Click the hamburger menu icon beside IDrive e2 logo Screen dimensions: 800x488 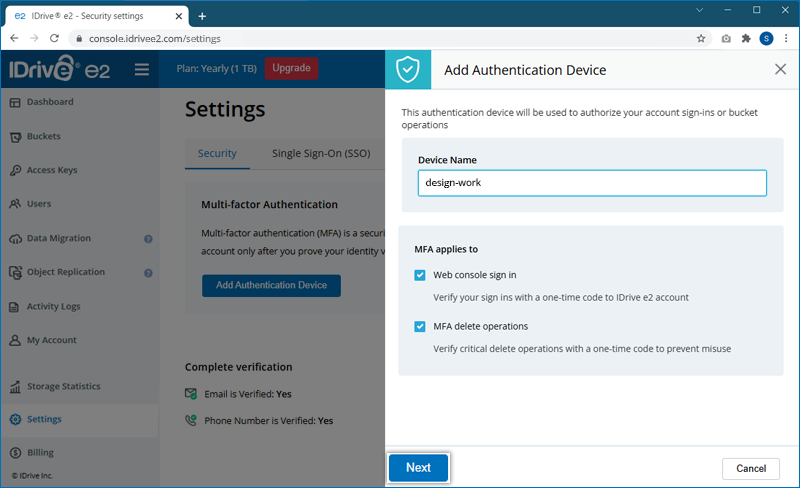point(141,69)
